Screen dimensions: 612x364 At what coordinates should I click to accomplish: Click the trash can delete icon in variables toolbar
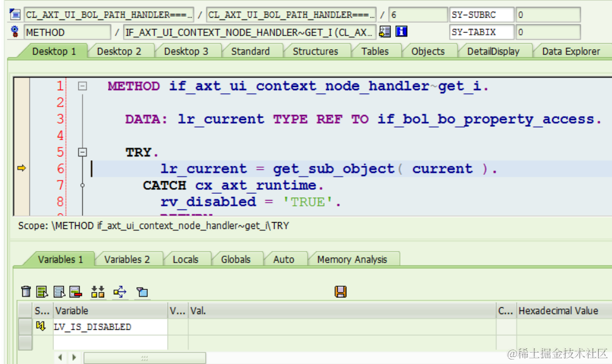pos(26,291)
